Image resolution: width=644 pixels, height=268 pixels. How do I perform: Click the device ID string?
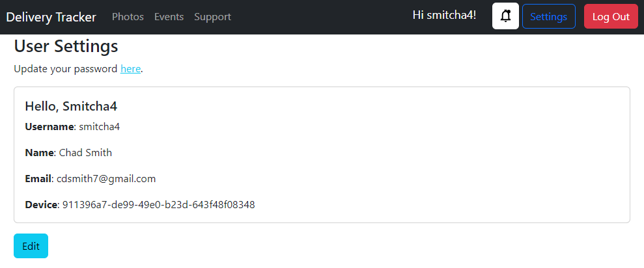158,205
